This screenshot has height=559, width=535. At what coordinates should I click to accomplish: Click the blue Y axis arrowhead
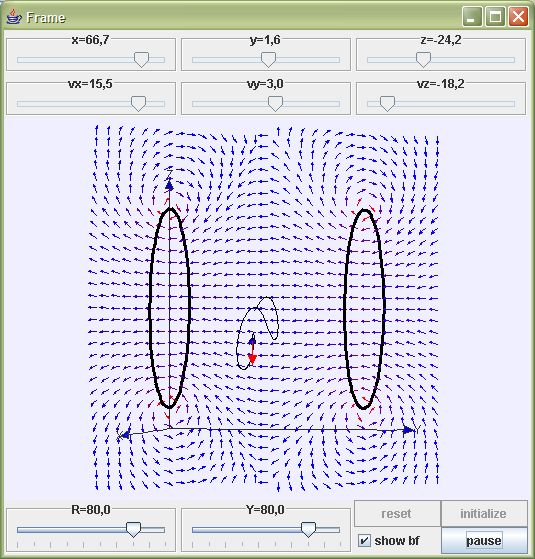click(x=408, y=430)
